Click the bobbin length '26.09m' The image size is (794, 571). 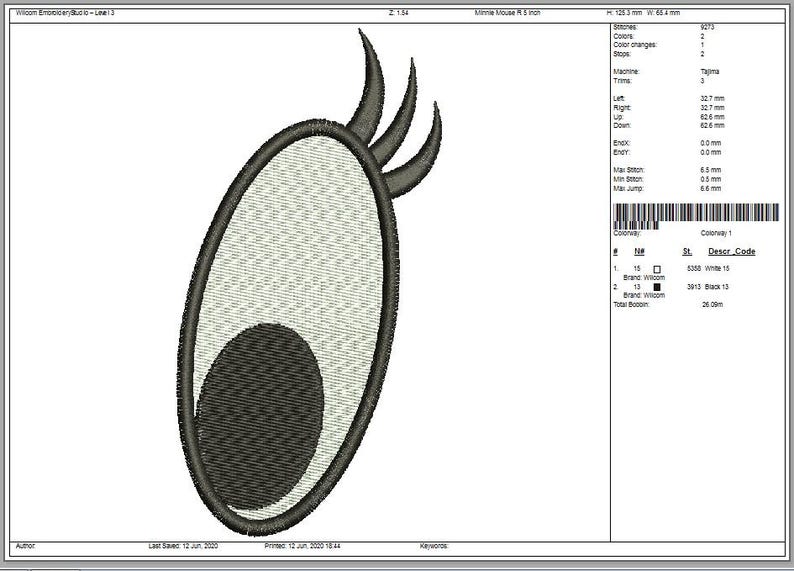tap(712, 305)
